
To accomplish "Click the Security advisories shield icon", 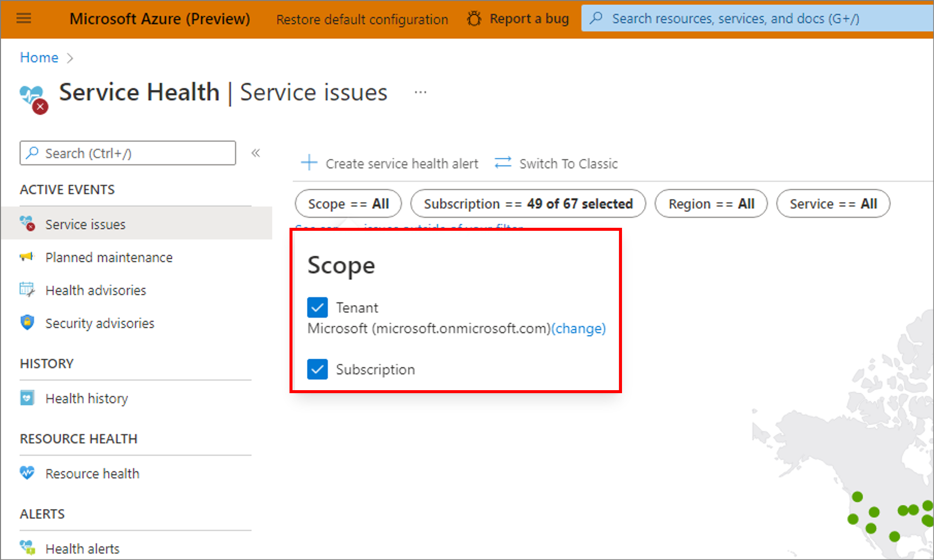I will click(x=27, y=323).
